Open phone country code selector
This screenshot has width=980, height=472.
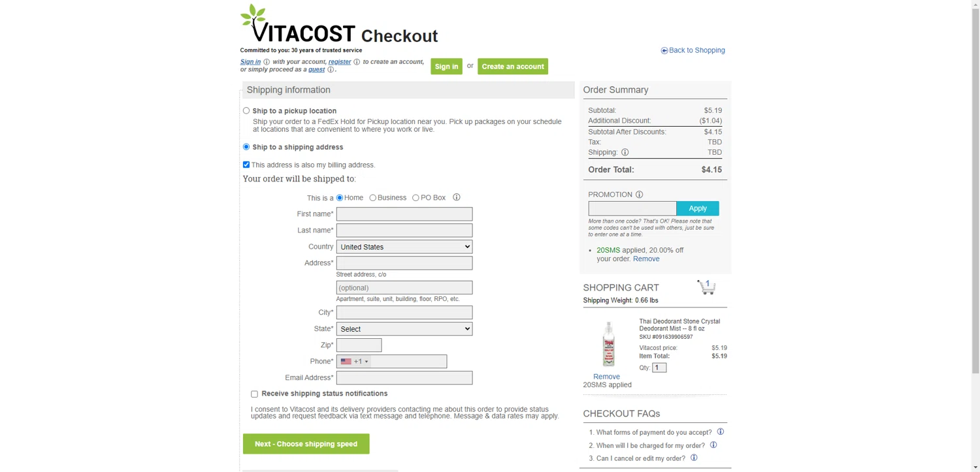coord(354,362)
